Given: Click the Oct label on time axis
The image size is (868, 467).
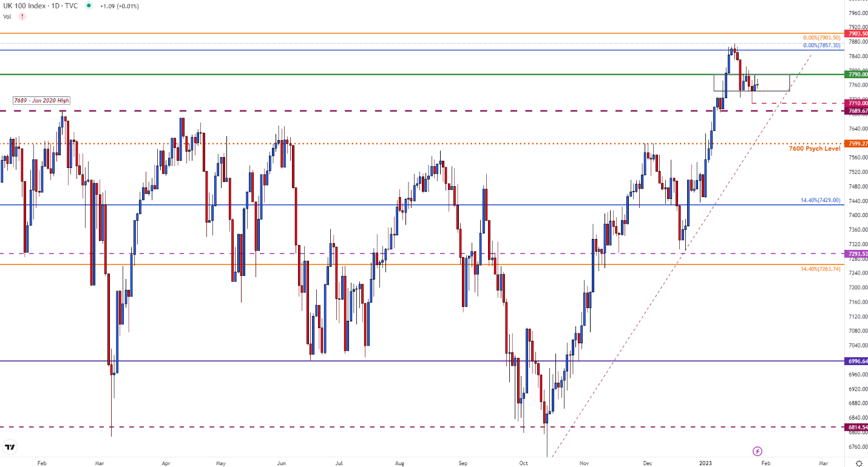Looking at the screenshot, I should pyautogui.click(x=524, y=463).
